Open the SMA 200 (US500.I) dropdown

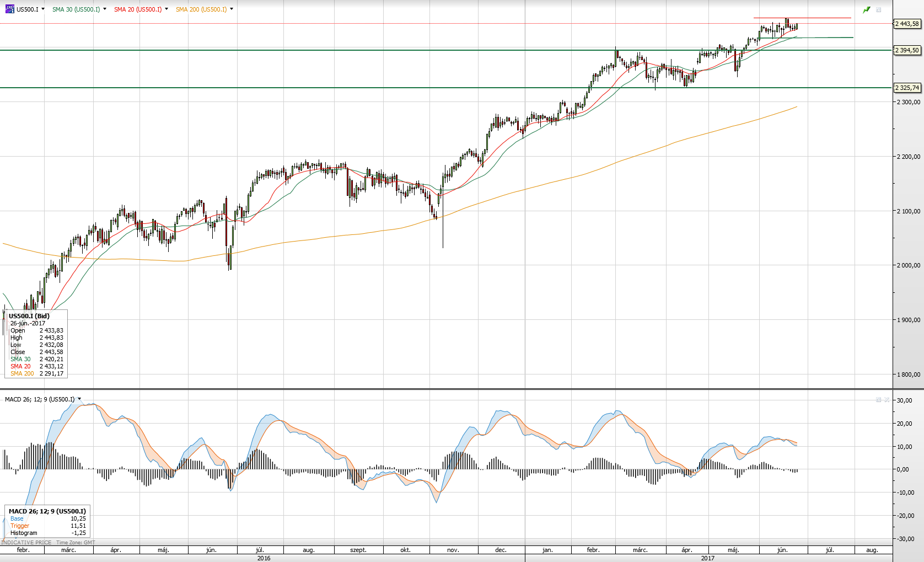(232, 9)
